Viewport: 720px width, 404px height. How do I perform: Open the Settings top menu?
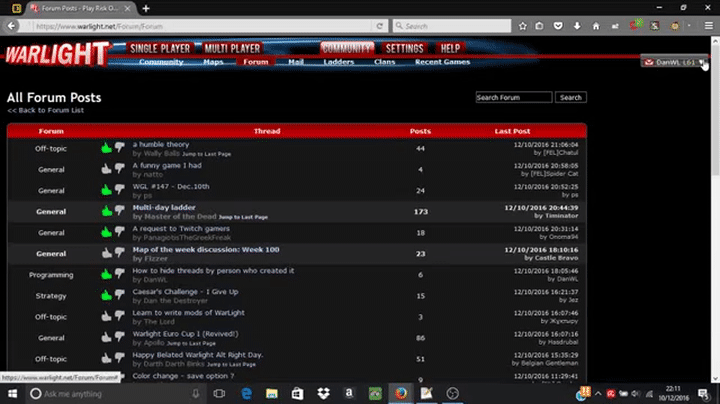tap(404, 48)
